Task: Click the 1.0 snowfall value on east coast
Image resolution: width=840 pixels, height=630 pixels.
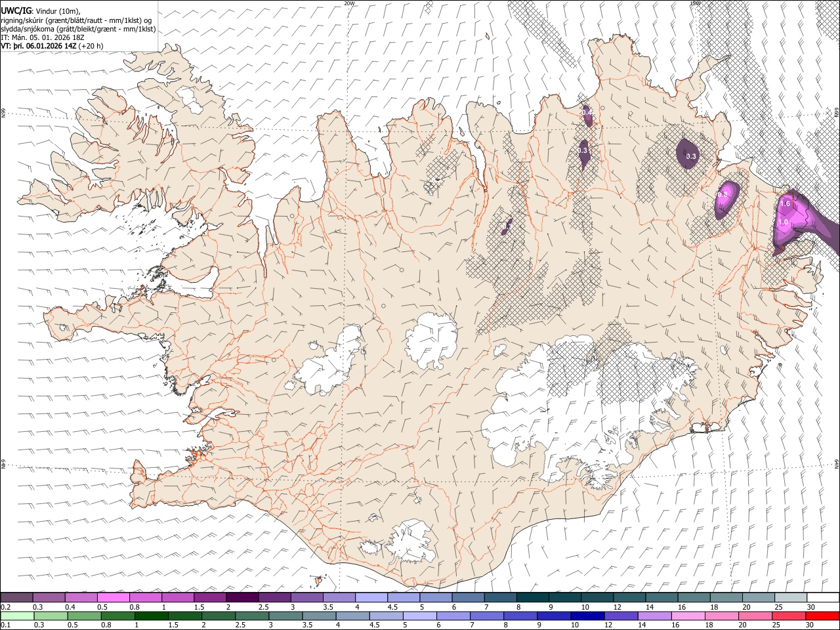Action: (783, 222)
